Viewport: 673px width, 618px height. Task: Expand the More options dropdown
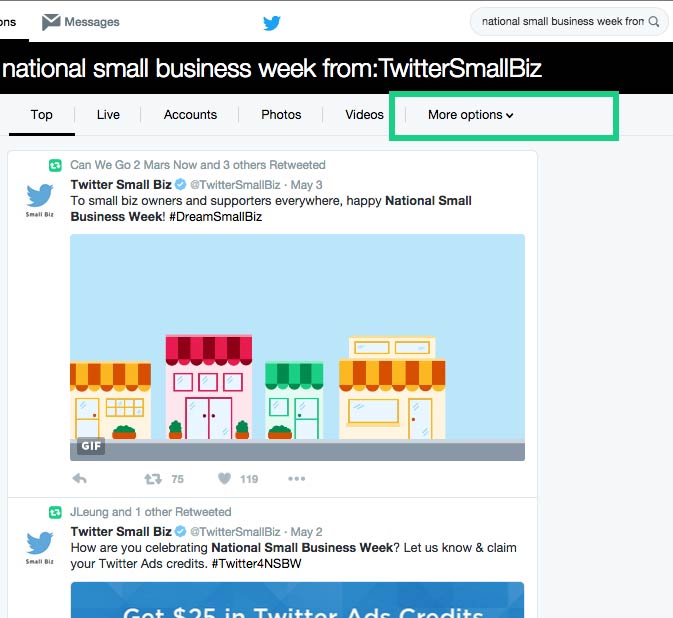coord(470,115)
